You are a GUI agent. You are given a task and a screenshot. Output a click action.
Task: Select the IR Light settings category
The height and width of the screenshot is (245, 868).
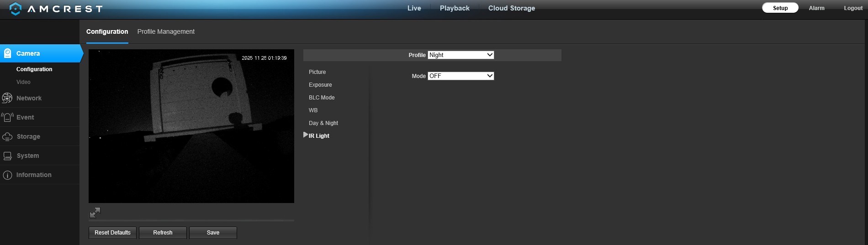pyautogui.click(x=319, y=136)
